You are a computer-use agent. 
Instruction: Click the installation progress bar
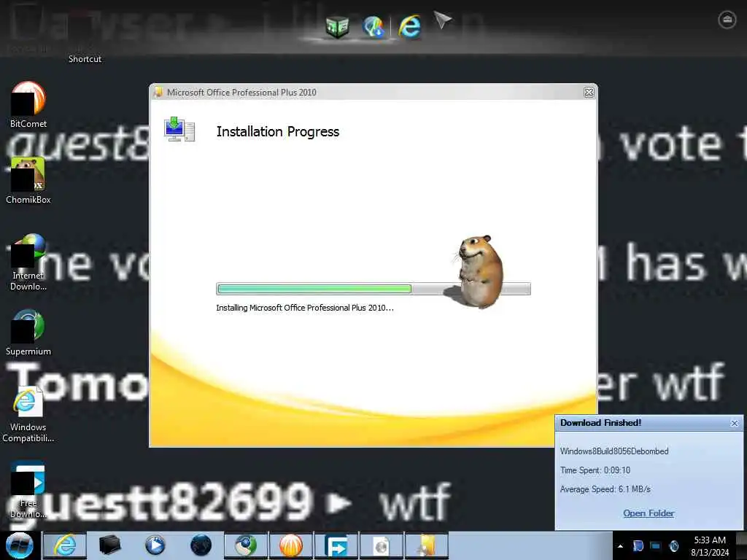373,289
